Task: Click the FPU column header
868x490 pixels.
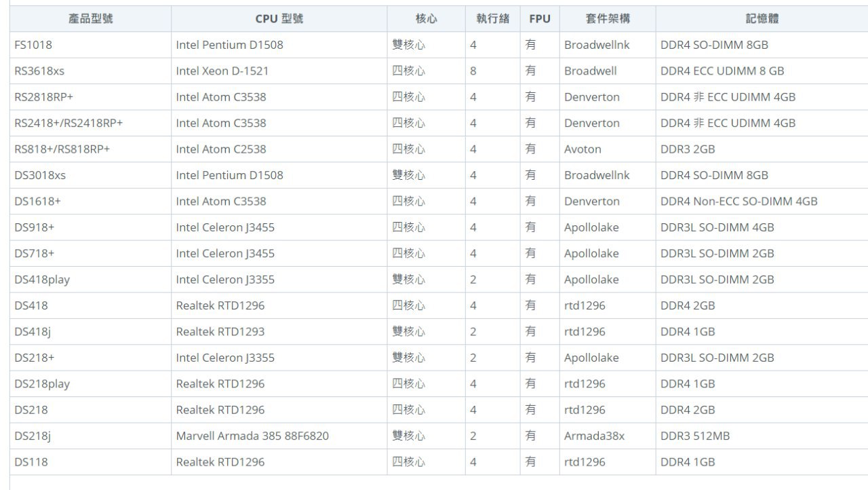Action: coord(540,19)
